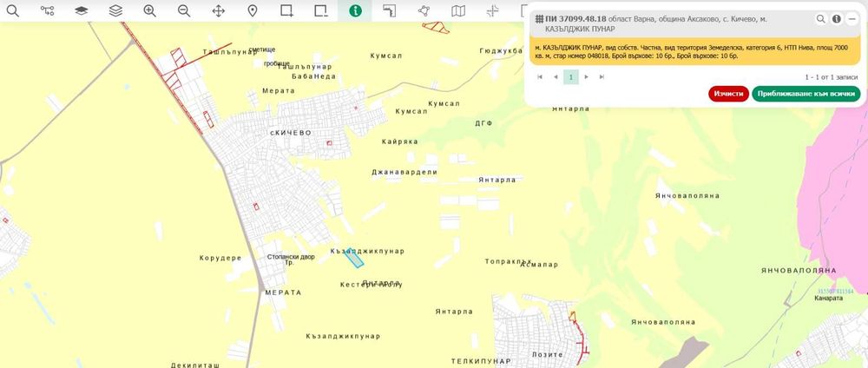Open the solid layers stack icon
This screenshot has height=368, width=868.
(82, 10)
